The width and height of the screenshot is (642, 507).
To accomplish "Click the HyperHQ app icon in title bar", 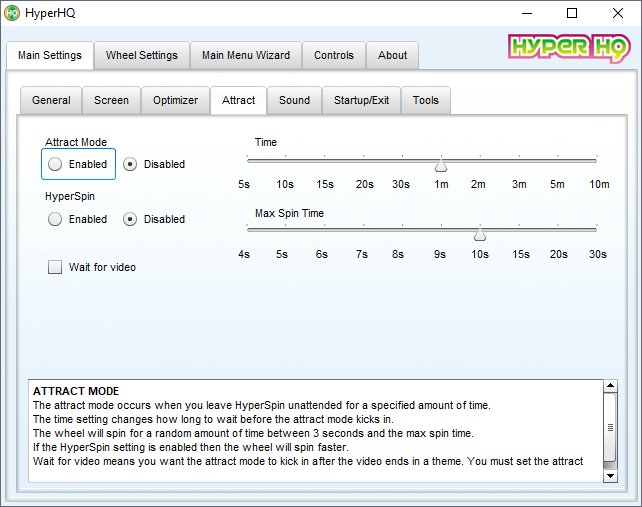I will coord(12,13).
